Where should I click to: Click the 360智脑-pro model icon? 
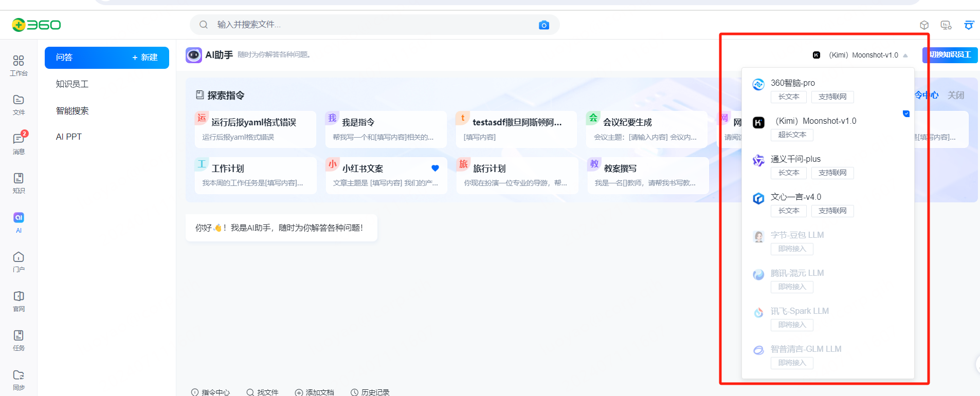click(x=758, y=84)
